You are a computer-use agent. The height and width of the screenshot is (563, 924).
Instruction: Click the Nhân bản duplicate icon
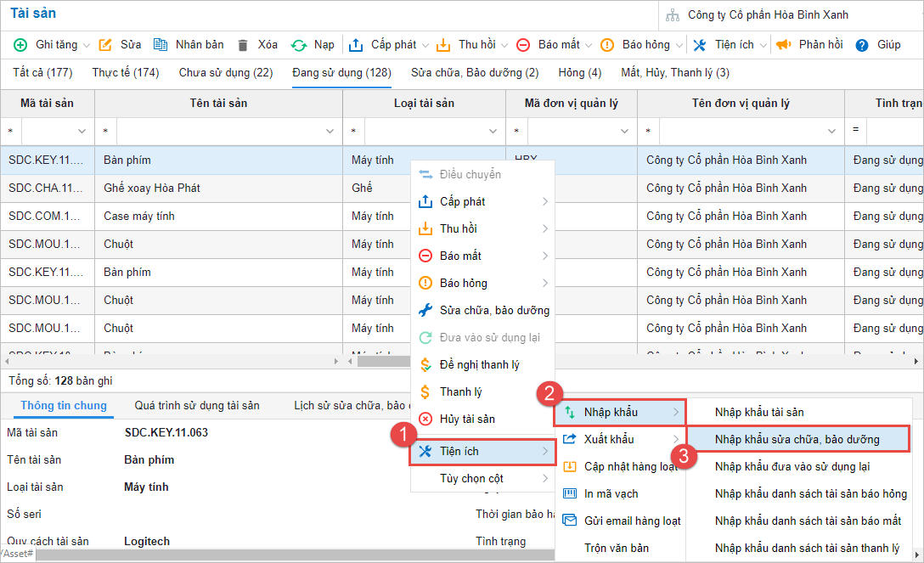tap(161, 45)
